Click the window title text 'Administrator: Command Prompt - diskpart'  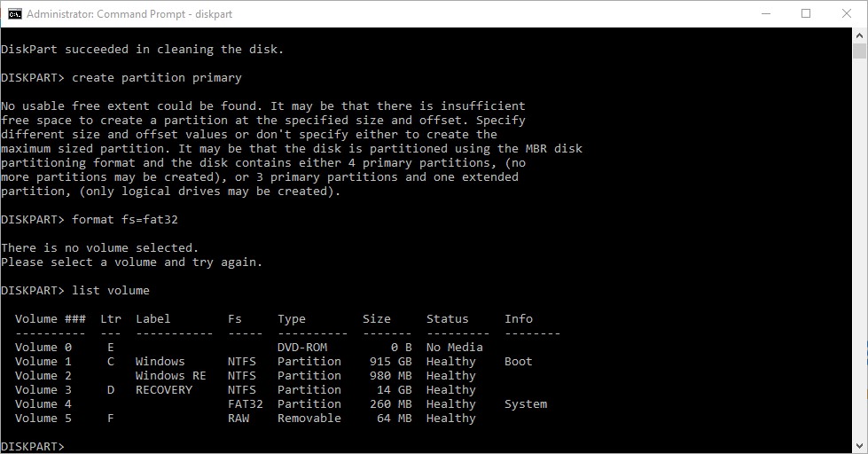pyautogui.click(x=129, y=14)
